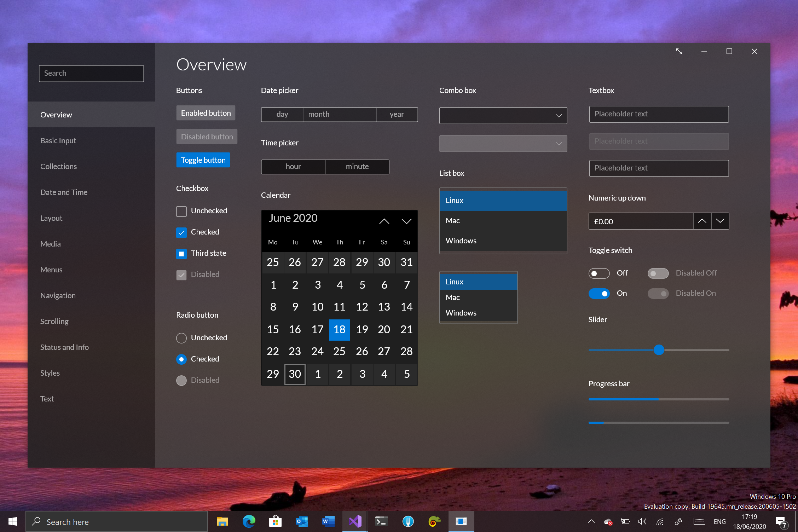
Task: Navigate forward in June 2020 calendar
Action: tap(406, 220)
